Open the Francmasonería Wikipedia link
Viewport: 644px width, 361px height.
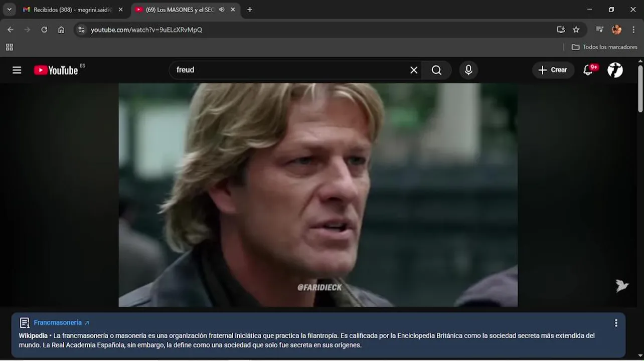point(61,323)
